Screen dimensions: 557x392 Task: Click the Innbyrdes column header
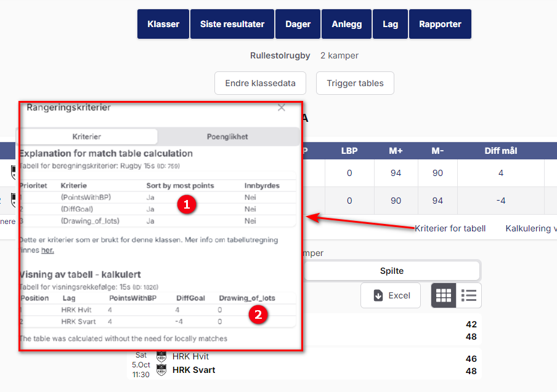tap(262, 185)
